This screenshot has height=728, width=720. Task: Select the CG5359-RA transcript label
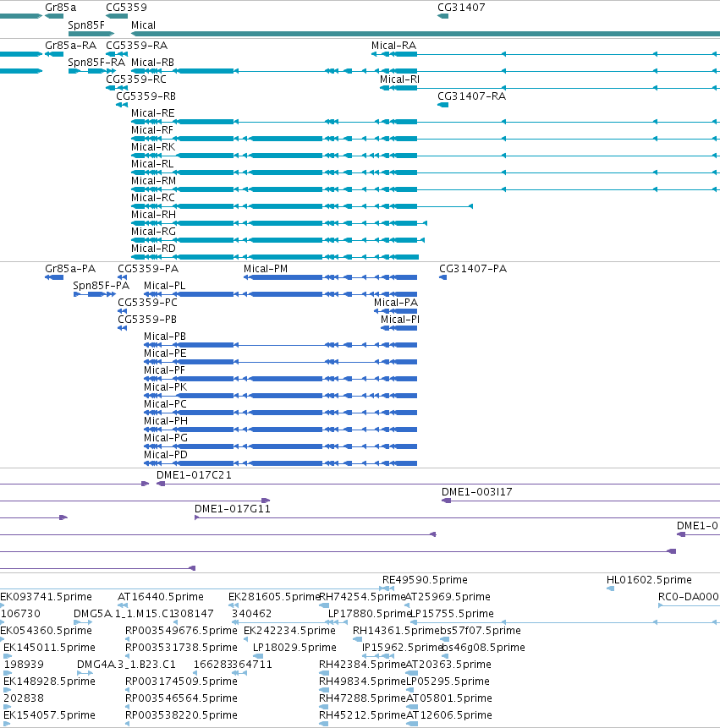click(136, 46)
